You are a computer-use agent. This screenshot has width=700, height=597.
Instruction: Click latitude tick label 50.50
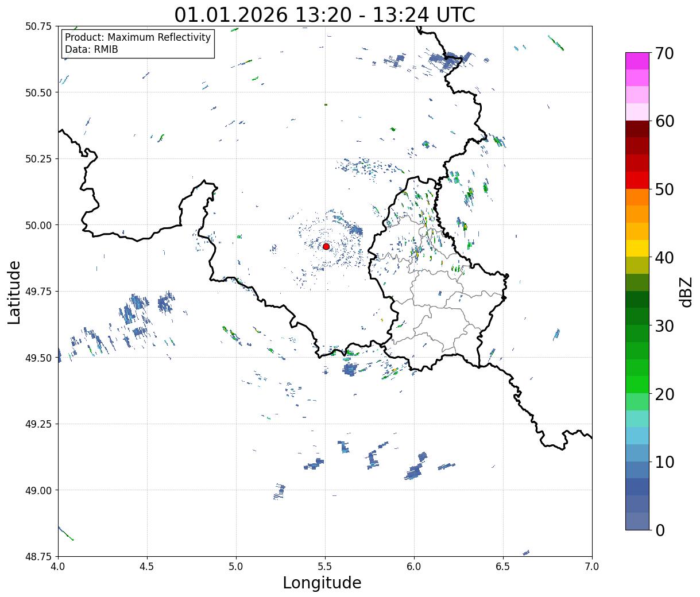click(x=38, y=92)
